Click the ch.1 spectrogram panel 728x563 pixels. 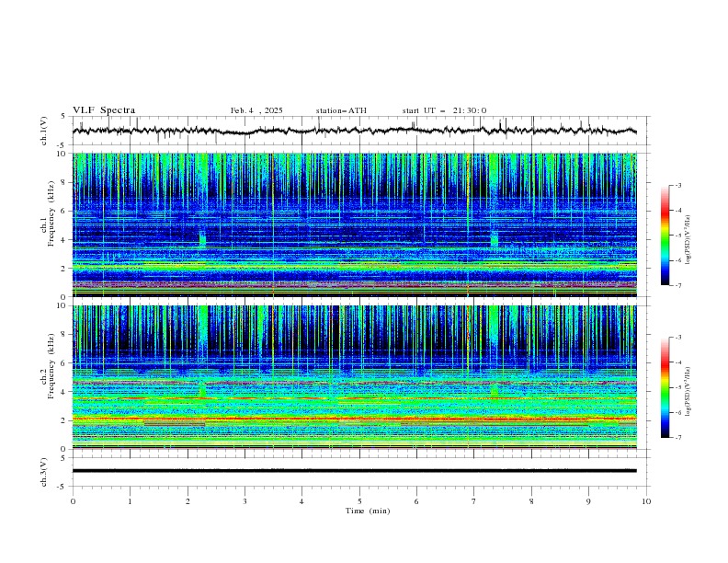355,224
